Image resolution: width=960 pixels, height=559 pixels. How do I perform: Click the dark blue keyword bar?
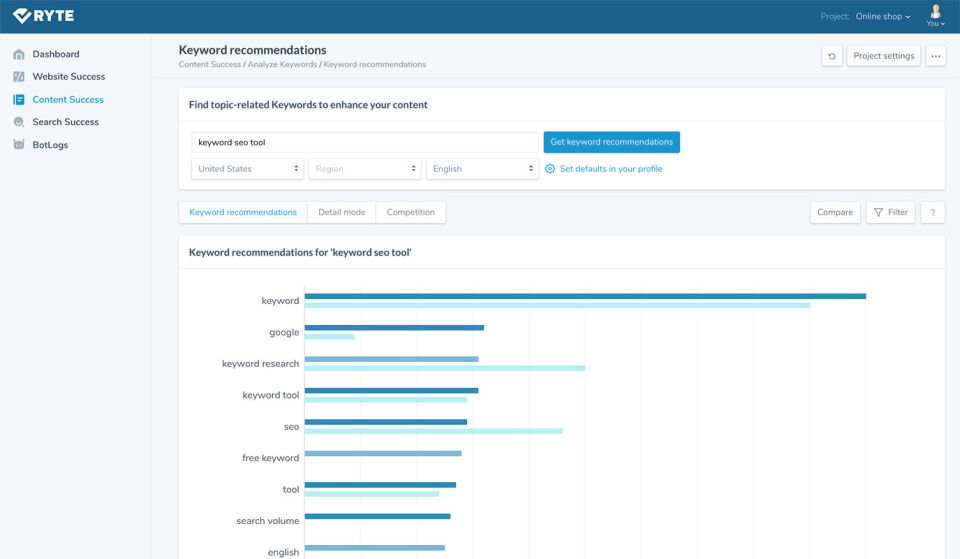[x=585, y=296]
